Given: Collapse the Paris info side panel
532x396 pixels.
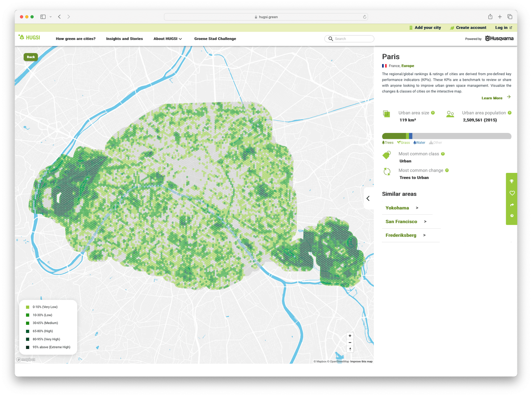Looking at the screenshot, I should click(368, 198).
